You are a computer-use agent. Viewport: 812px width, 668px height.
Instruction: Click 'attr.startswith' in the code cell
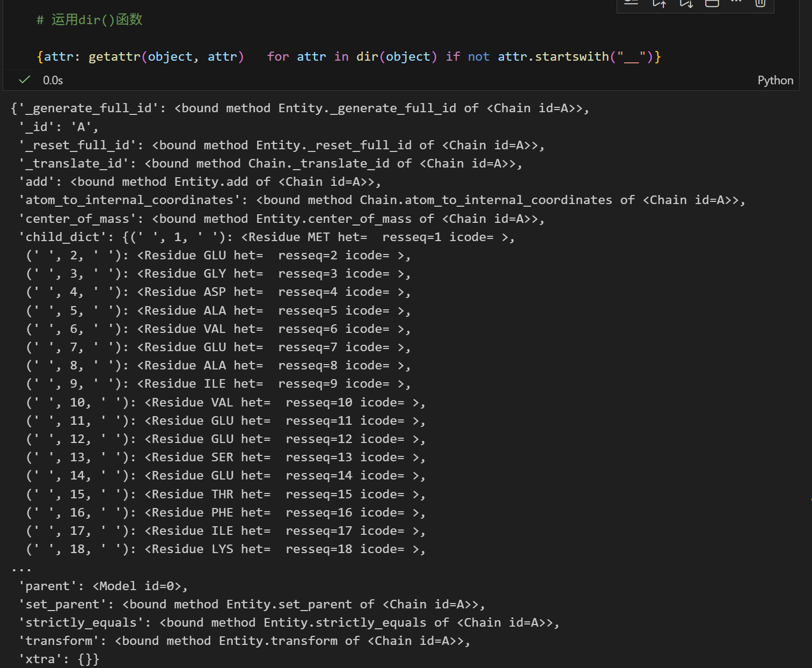pyautogui.click(x=553, y=57)
